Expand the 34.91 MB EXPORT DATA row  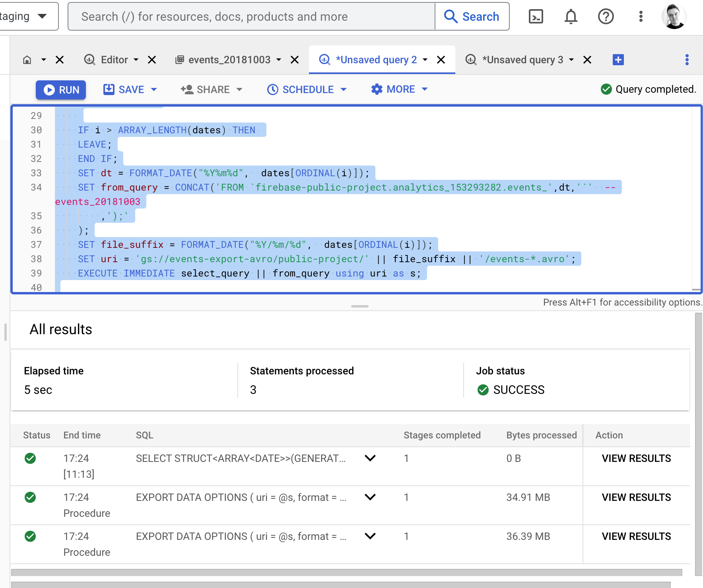[370, 497]
